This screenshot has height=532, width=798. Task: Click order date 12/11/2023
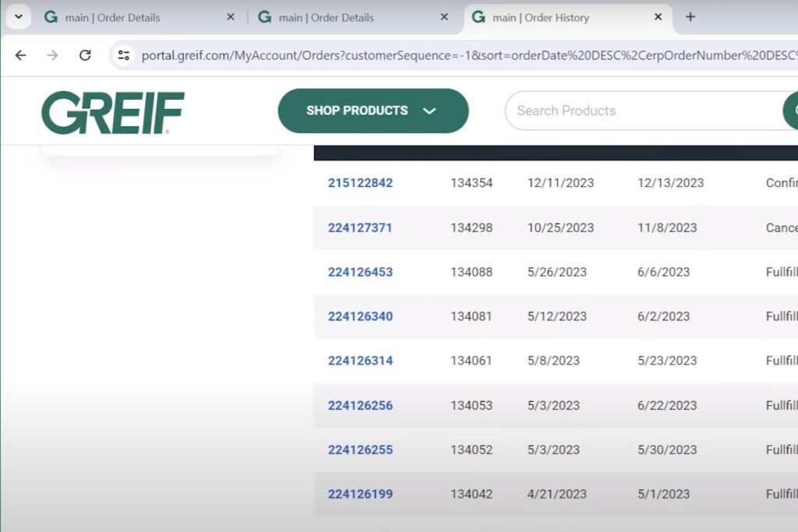tap(560, 183)
